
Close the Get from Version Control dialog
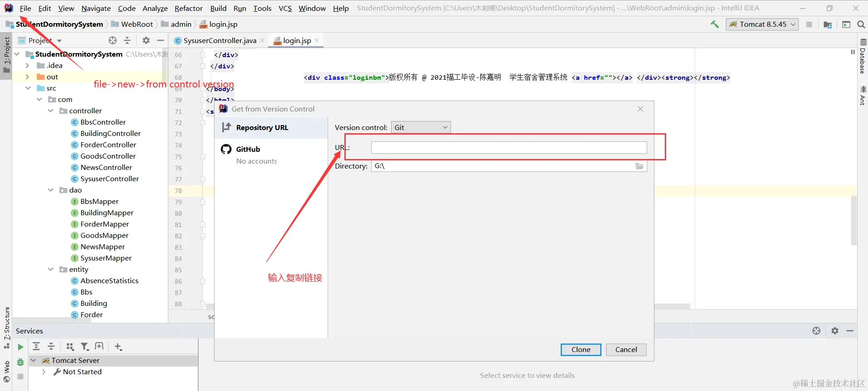point(640,109)
